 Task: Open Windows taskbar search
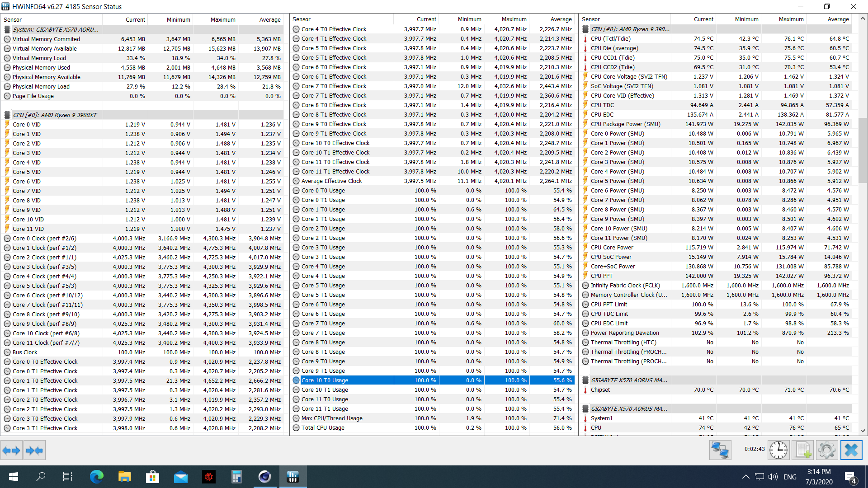(41, 477)
